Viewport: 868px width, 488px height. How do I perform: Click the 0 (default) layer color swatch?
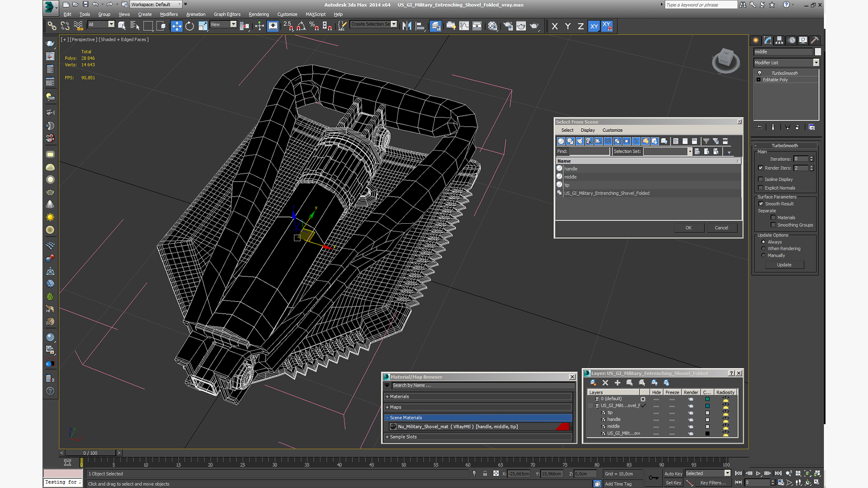pyautogui.click(x=708, y=399)
